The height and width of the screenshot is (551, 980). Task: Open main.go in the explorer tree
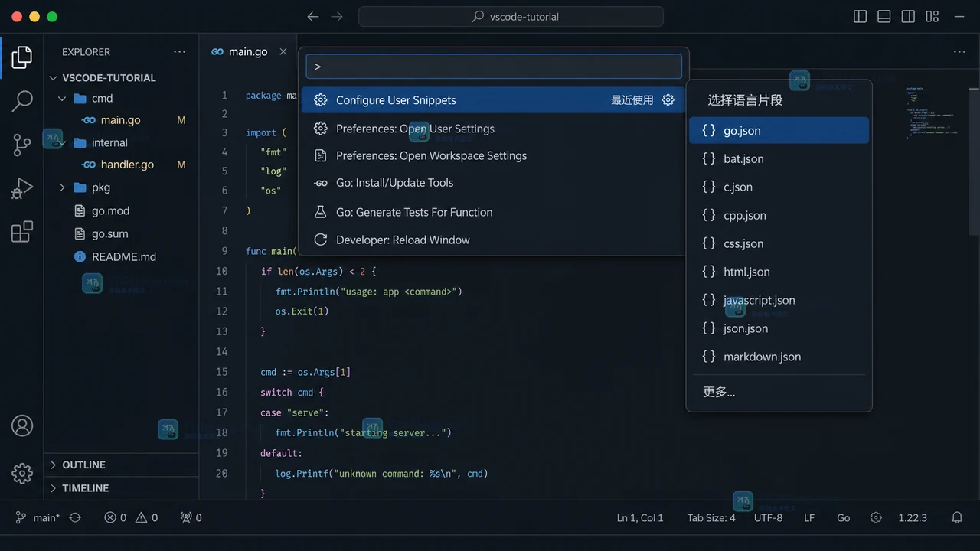click(x=121, y=120)
